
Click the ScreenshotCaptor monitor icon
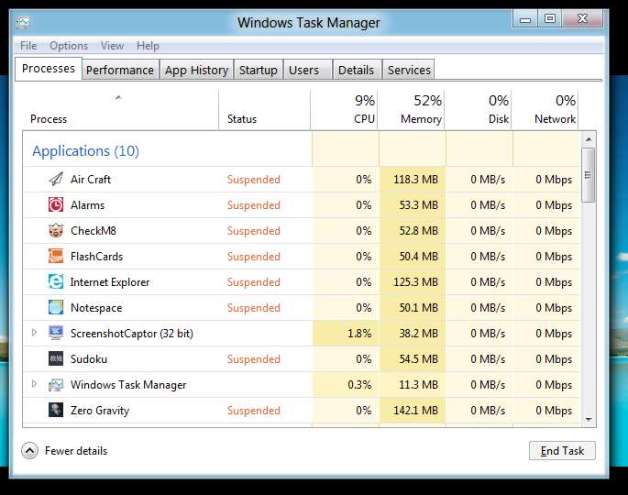click(x=56, y=333)
